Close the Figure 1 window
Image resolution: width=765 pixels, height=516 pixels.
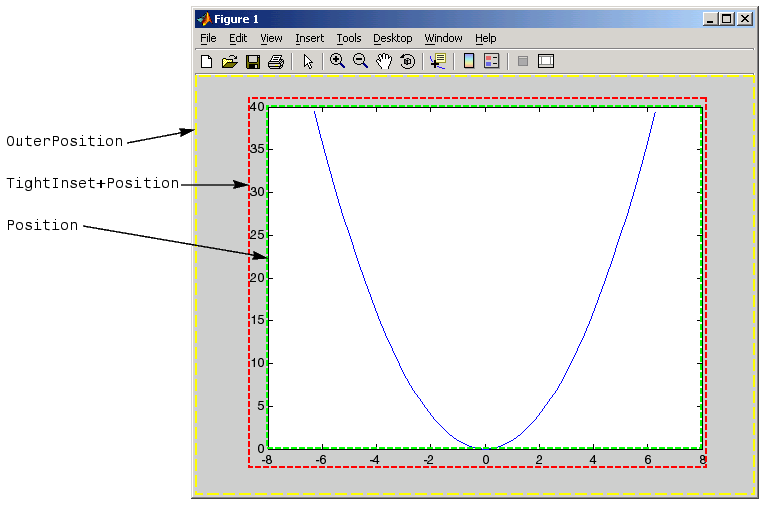[745, 19]
